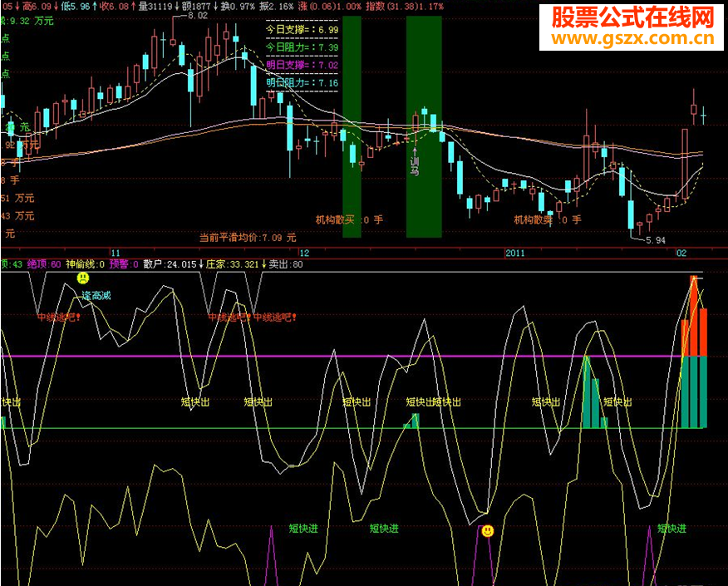Select the 11 month marker on date axis
728x586 pixels.
click(116, 253)
